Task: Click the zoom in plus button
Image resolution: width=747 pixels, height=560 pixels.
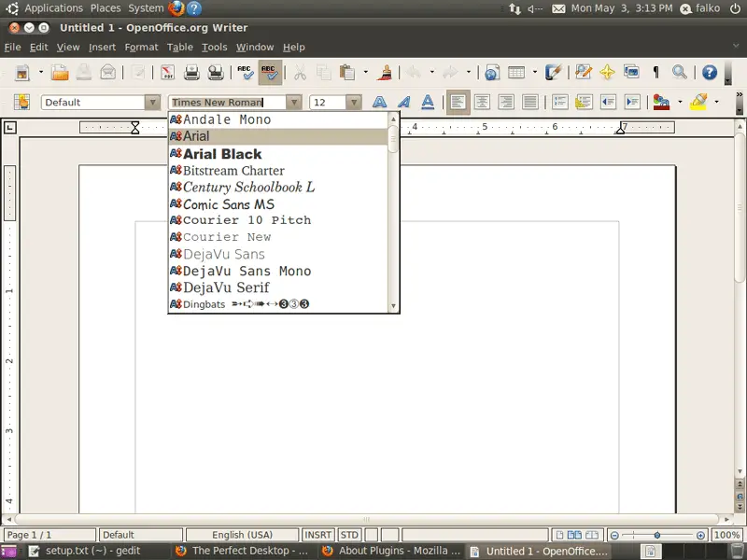Action: point(700,535)
